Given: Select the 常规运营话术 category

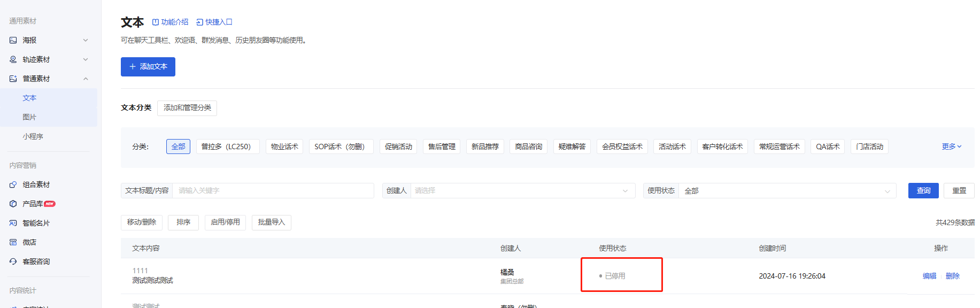Looking at the screenshot, I should click(x=780, y=147).
